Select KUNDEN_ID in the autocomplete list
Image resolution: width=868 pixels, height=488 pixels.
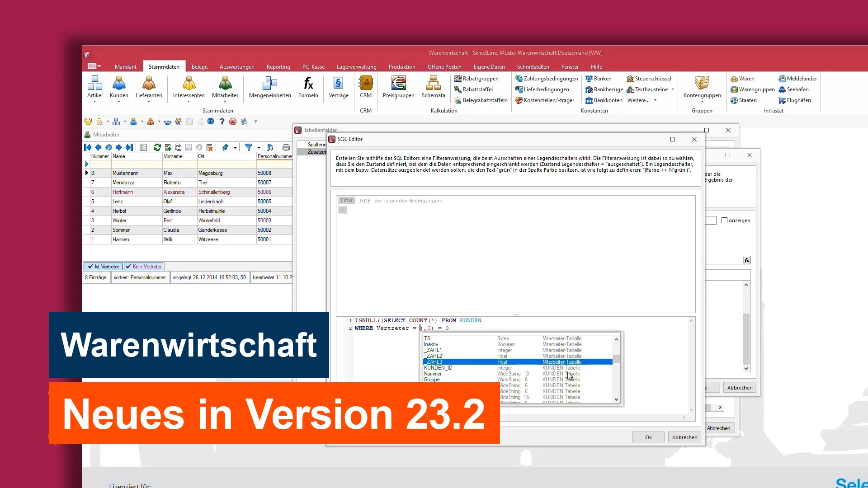coord(518,368)
